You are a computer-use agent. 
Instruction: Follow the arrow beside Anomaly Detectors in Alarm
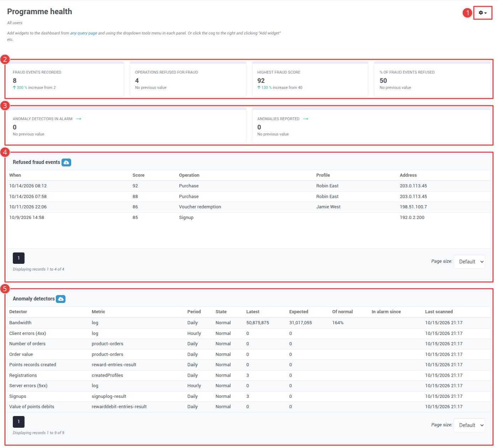(79, 119)
